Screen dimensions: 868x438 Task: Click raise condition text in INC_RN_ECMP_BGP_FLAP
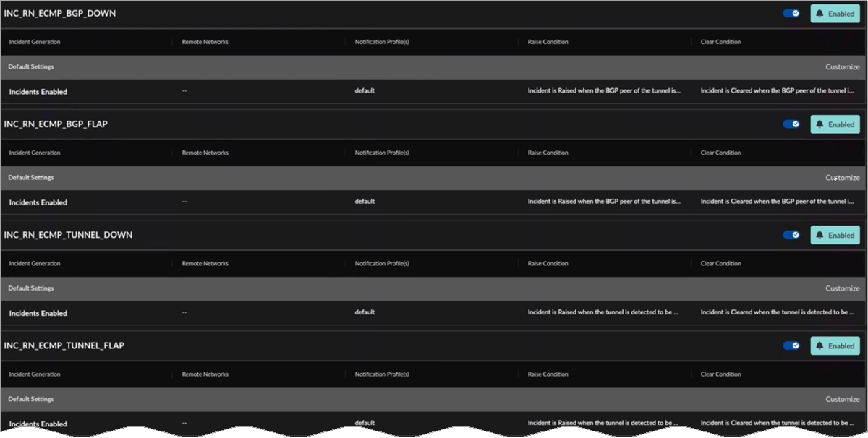point(604,202)
